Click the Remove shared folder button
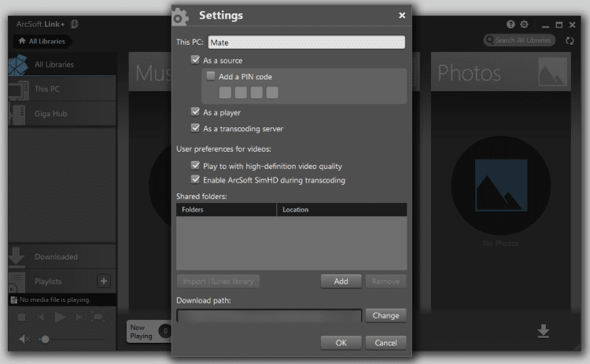This screenshot has height=364, width=590. click(385, 281)
